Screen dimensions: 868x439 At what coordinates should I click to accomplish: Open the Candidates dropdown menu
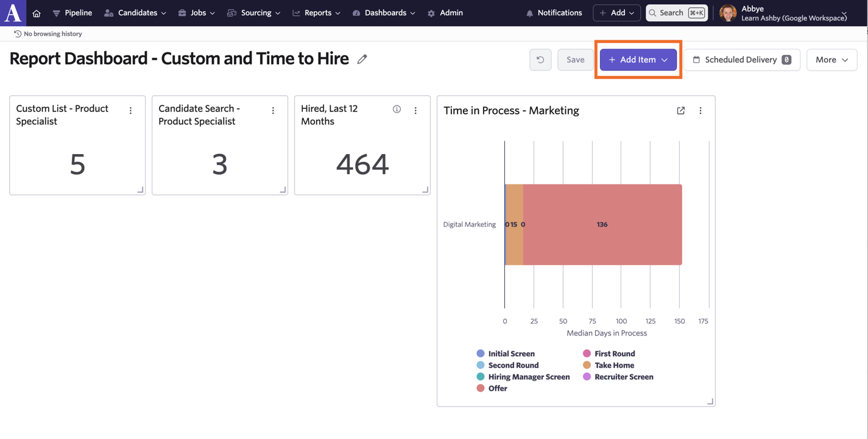(x=135, y=13)
